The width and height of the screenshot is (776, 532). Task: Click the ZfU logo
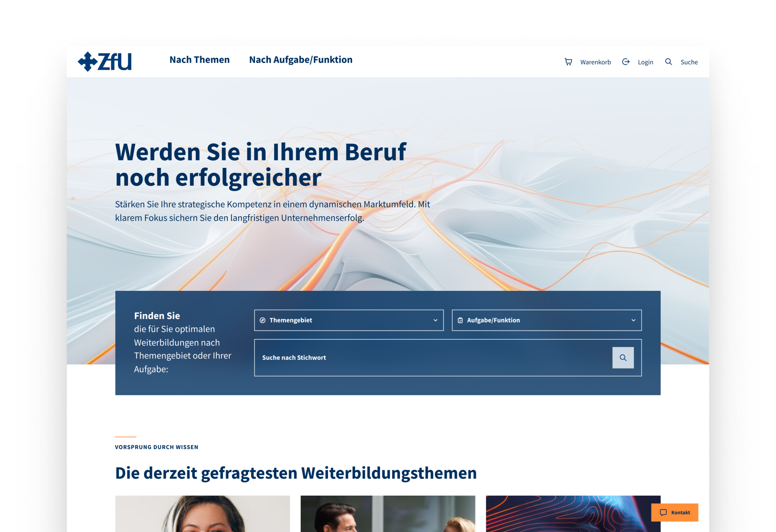click(x=105, y=62)
